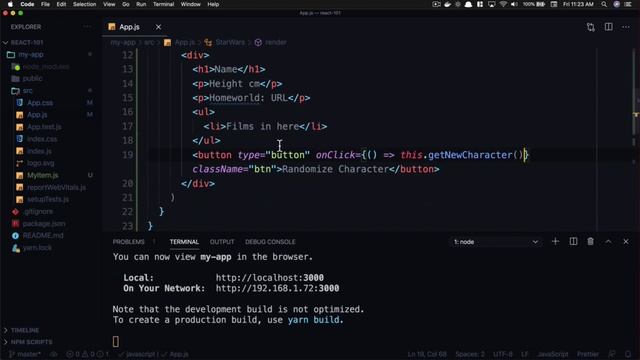Open the volume menu bar icon
Viewport: 640px width, 360px height.
(x=514, y=4)
